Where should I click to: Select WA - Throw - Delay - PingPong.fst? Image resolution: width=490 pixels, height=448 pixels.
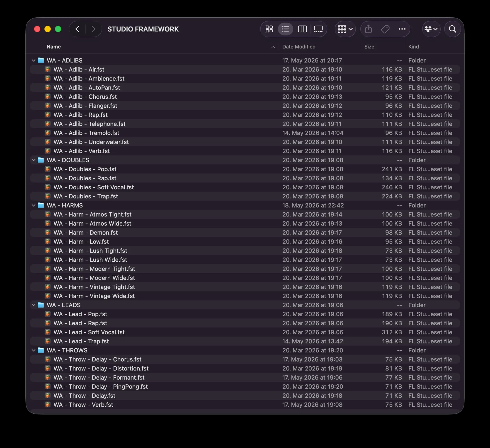point(245,386)
